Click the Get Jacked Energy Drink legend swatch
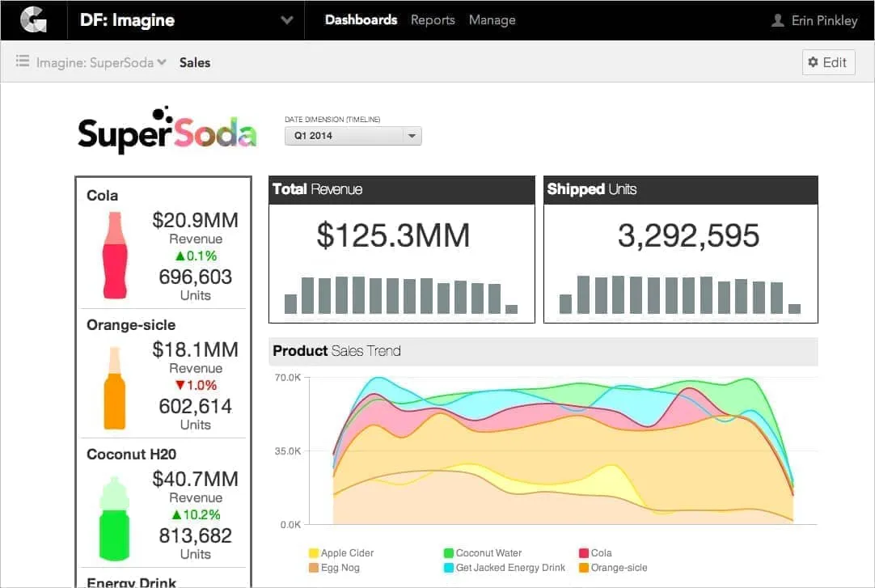 (x=448, y=568)
